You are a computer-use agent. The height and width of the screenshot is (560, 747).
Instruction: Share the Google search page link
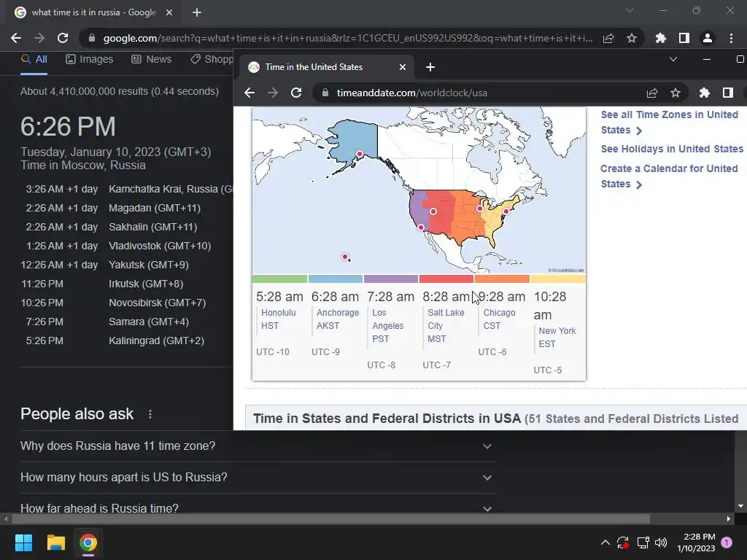608,38
